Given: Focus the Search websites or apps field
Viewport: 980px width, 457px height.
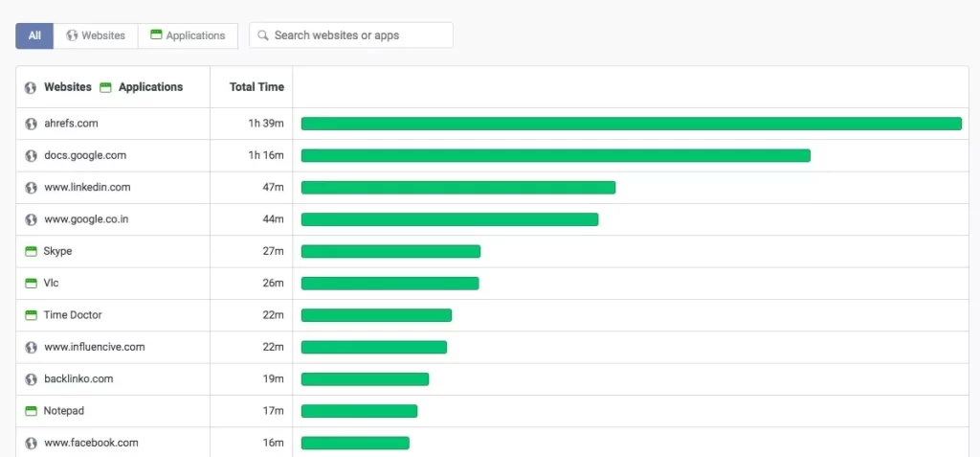Looking at the screenshot, I should 351,35.
